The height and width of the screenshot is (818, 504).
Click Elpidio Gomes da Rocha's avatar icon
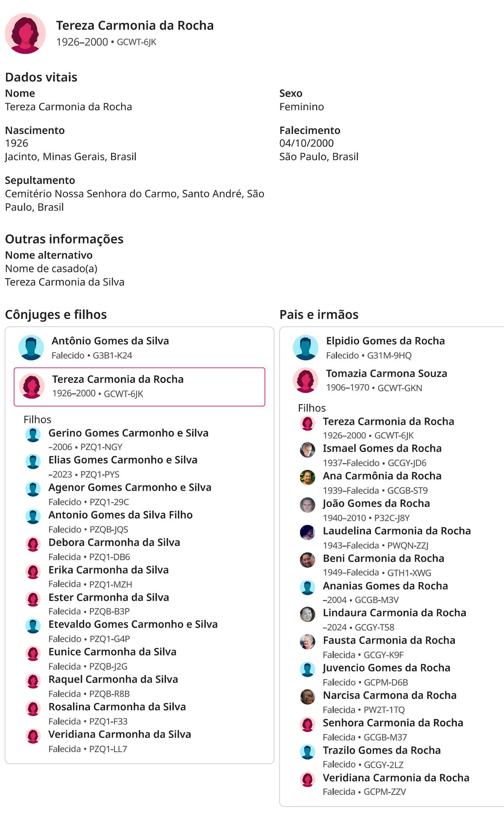click(306, 347)
